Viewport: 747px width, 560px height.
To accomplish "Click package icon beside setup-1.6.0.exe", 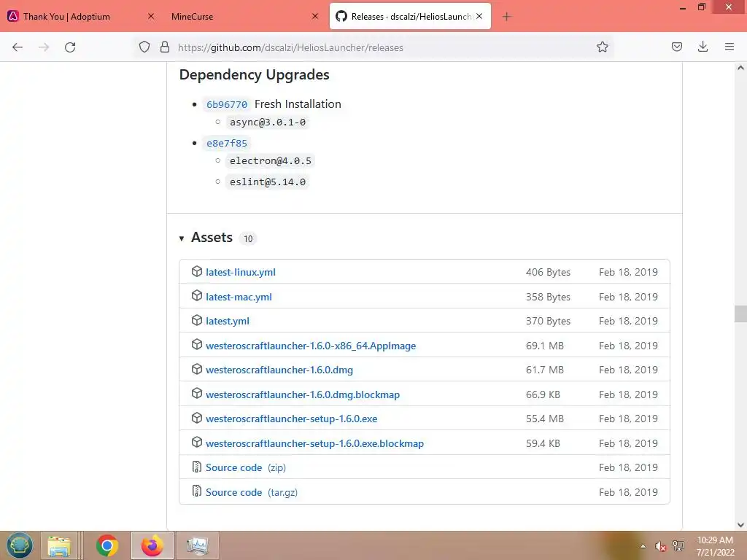I will (x=197, y=418).
